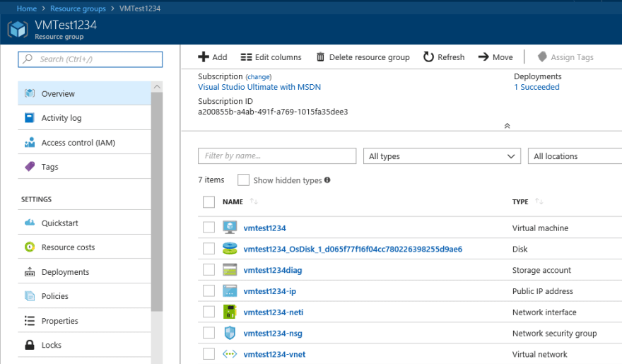Open Activity log in the sidebar
The height and width of the screenshot is (364, 622).
pos(85,118)
